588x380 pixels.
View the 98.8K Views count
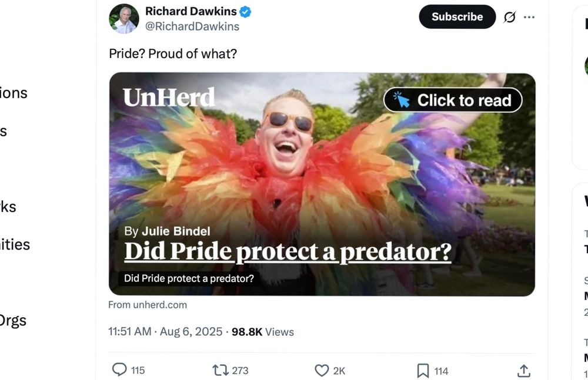pyautogui.click(x=262, y=332)
